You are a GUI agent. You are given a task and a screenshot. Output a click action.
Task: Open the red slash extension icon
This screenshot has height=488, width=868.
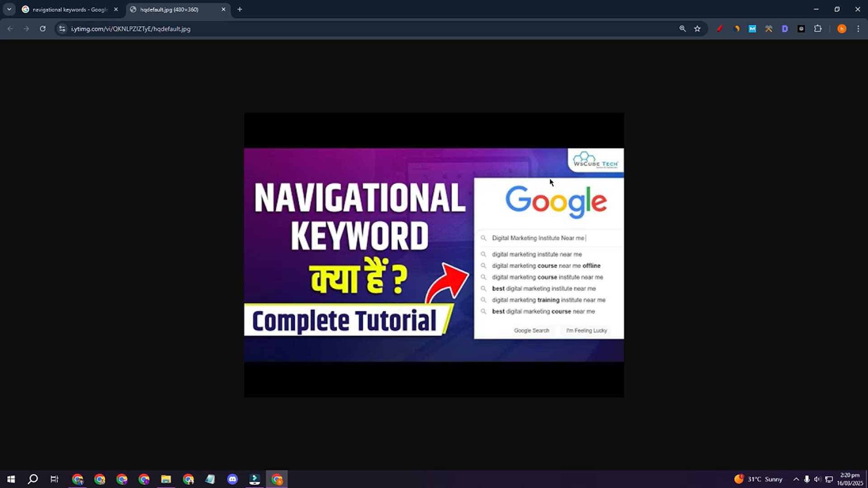(720, 29)
